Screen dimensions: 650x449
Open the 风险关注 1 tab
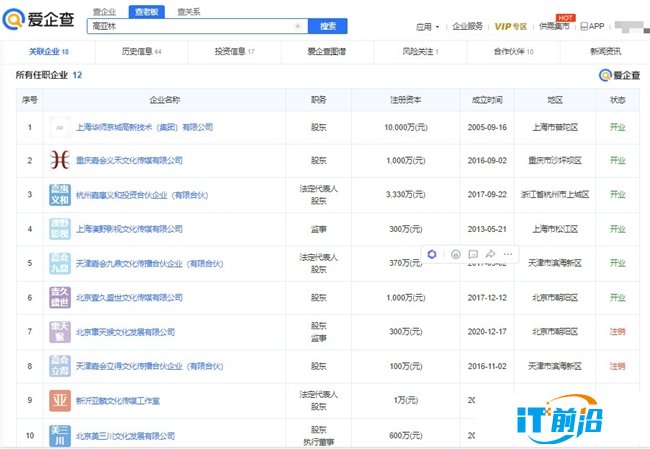420,52
